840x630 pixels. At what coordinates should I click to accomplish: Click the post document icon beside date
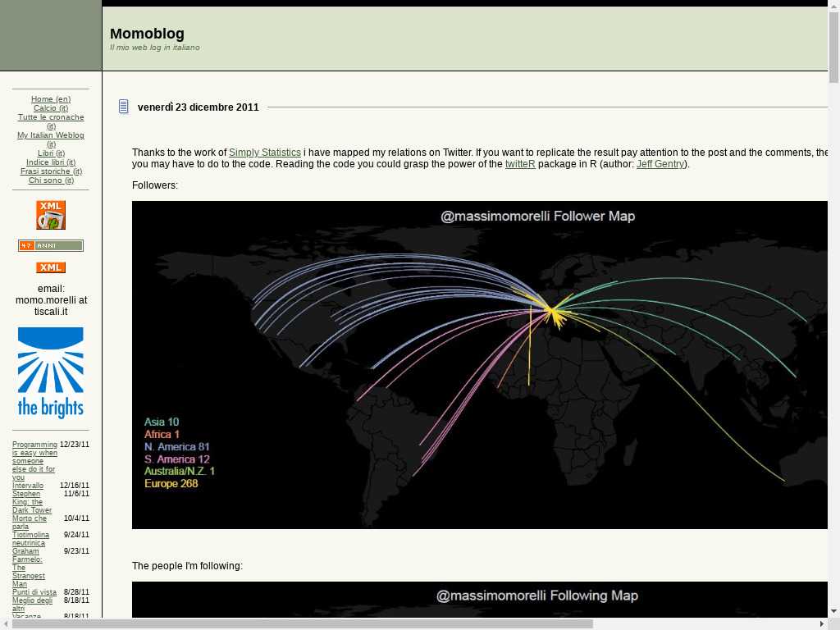(123, 107)
